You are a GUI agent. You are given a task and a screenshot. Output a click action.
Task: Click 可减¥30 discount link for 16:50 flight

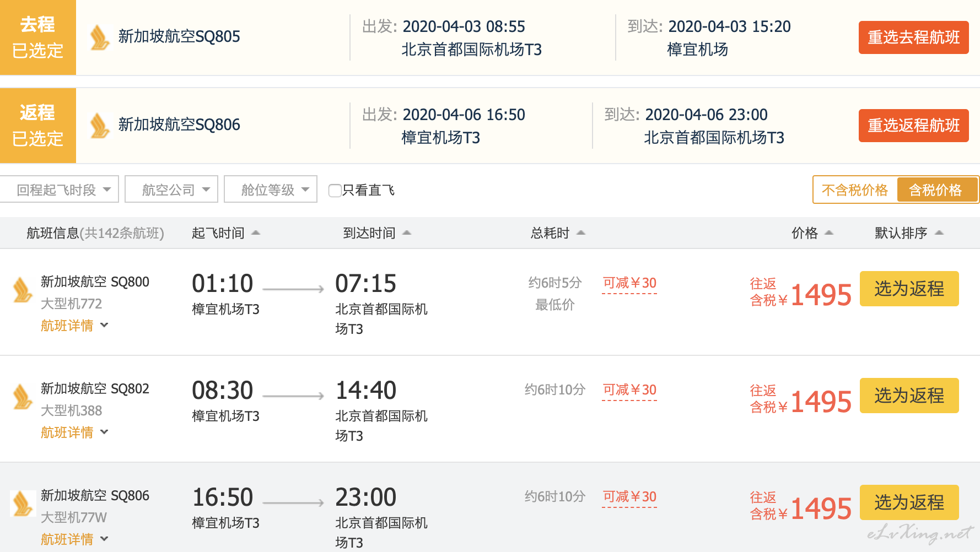click(x=629, y=497)
